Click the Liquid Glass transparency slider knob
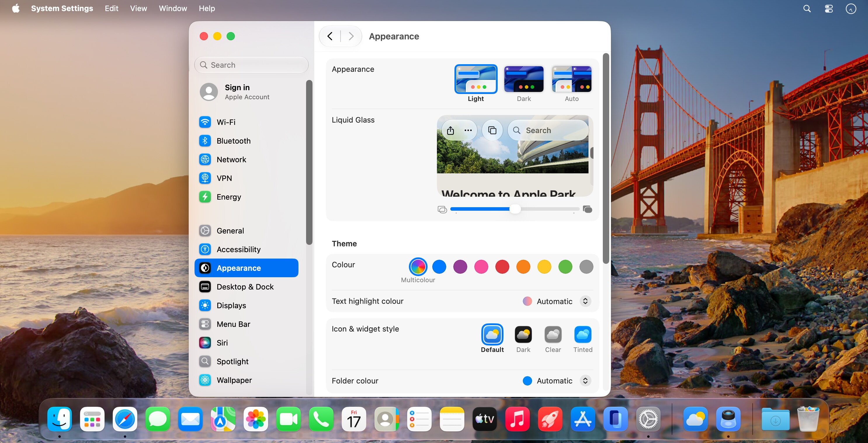Image resolution: width=868 pixels, height=443 pixels. [515, 209]
